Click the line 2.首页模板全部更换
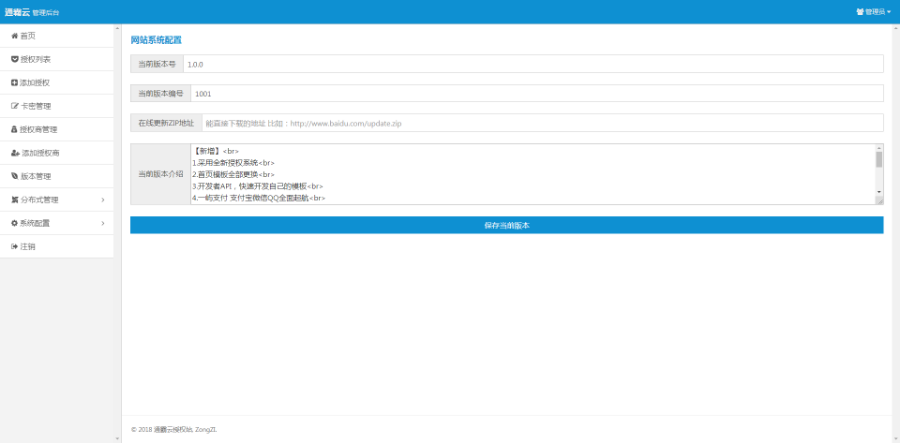The height and width of the screenshot is (443, 900). pyautogui.click(x=234, y=174)
